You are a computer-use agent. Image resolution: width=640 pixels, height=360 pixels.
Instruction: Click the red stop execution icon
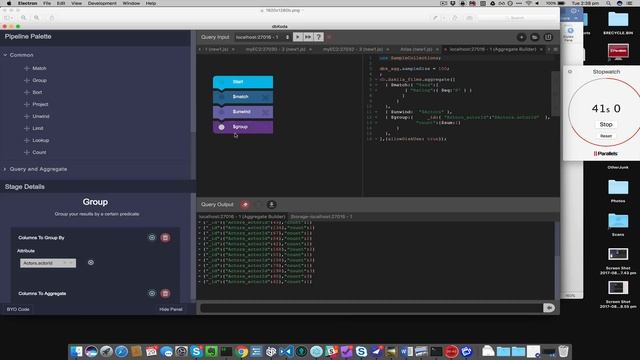coord(329,37)
